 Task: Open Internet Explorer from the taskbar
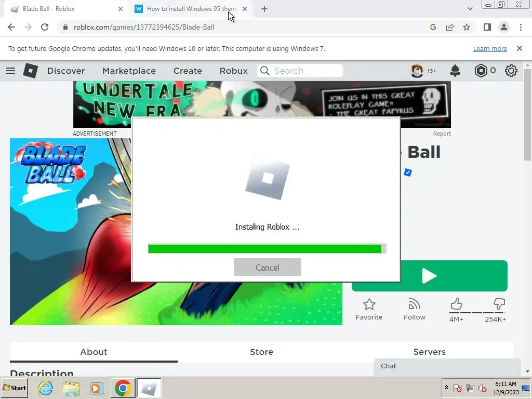click(x=46, y=388)
